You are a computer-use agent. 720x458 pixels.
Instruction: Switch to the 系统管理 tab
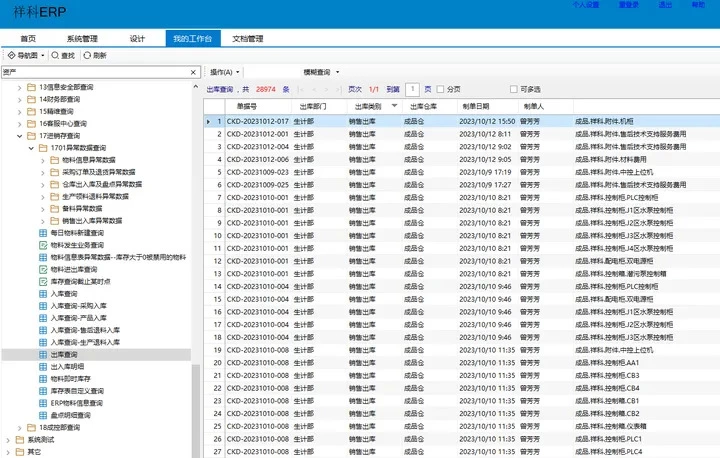pyautogui.click(x=83, y=38)
